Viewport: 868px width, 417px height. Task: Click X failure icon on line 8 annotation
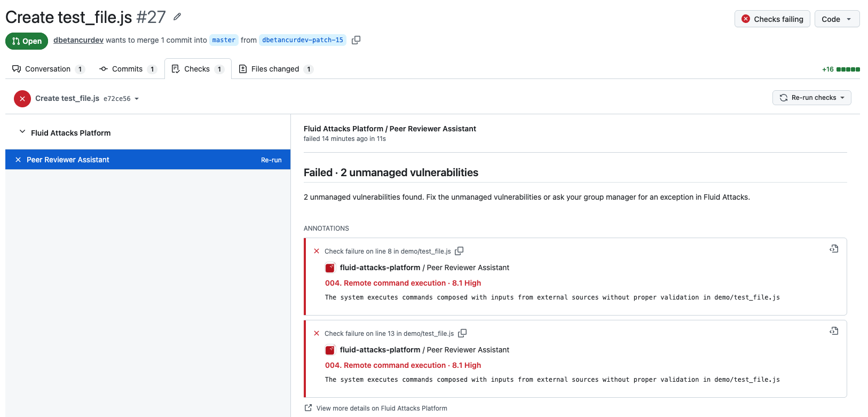tap(317, 251)
